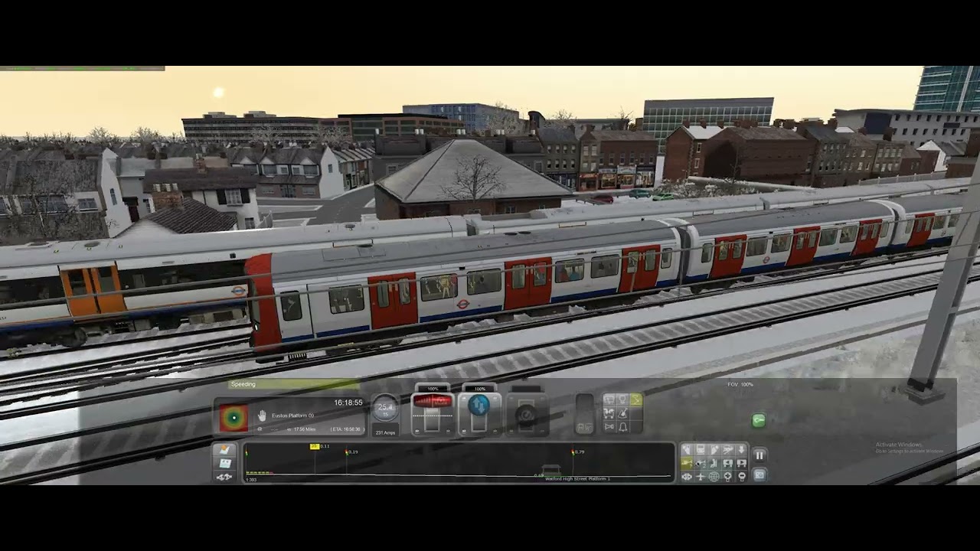Select the airplane free camera icon

(701, 476)
